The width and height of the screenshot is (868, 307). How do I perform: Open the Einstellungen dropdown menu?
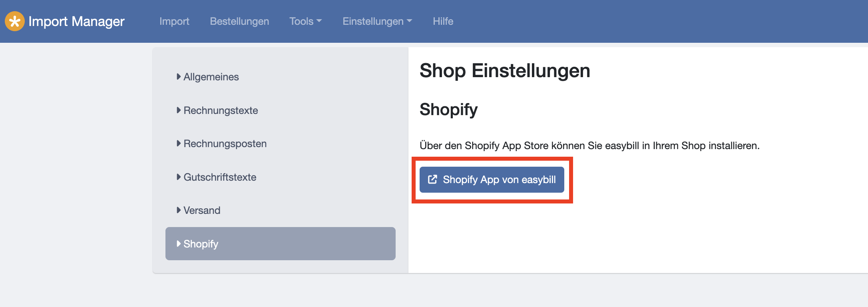[377, 21]
